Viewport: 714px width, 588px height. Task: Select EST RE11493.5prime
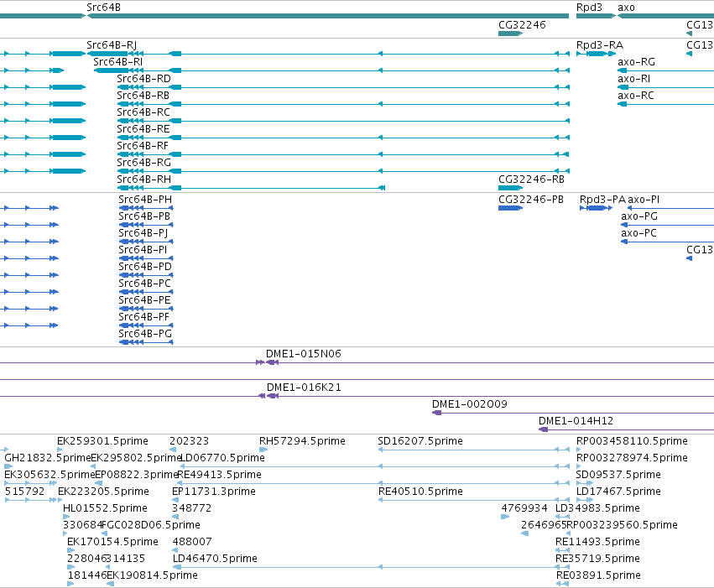[x=598, y=543]
